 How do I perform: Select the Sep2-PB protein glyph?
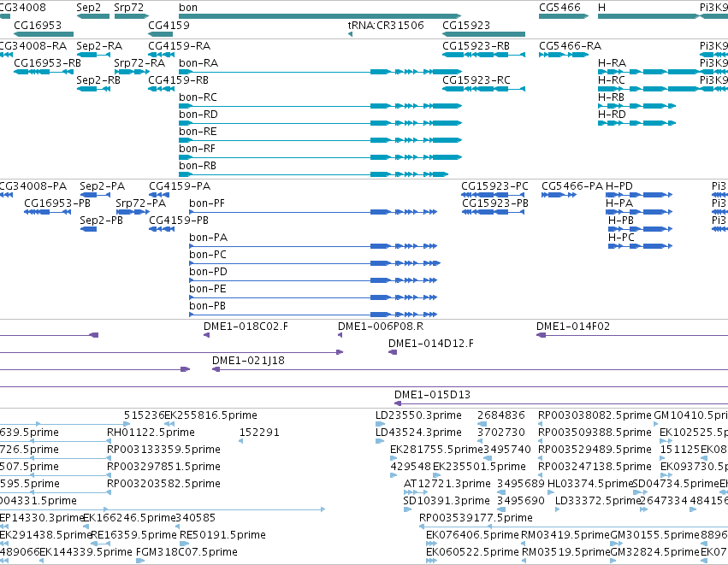pos(89,229)
